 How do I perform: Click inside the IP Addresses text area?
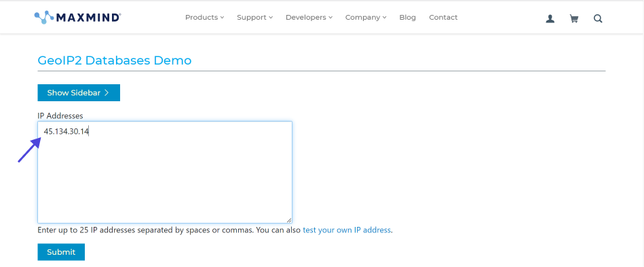(x=165, y=172)
